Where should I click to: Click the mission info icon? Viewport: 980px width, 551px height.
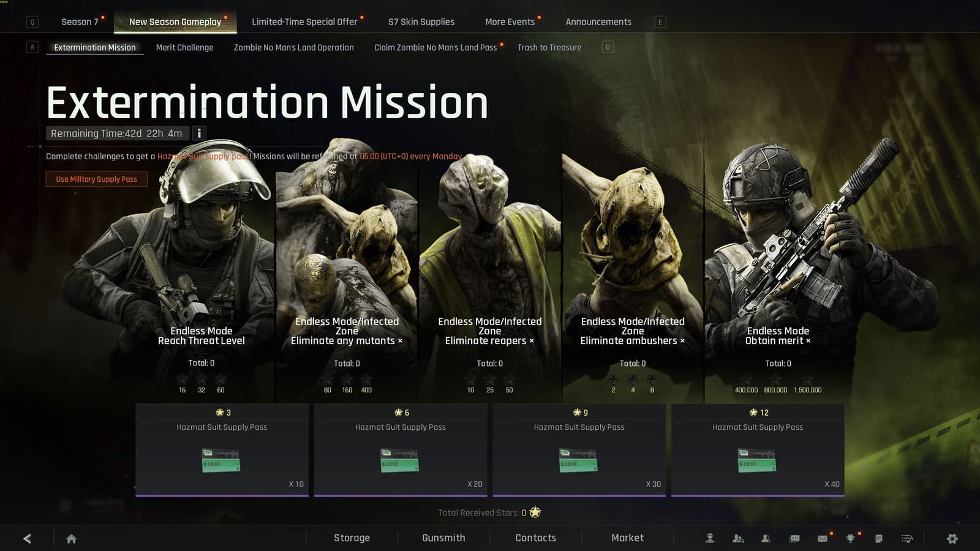[199, 133]
